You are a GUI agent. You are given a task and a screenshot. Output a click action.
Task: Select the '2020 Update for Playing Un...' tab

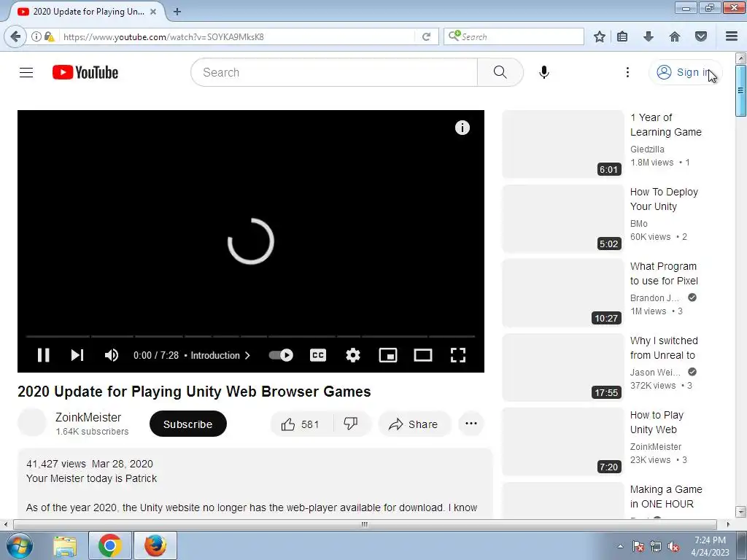tap(87, 12)
